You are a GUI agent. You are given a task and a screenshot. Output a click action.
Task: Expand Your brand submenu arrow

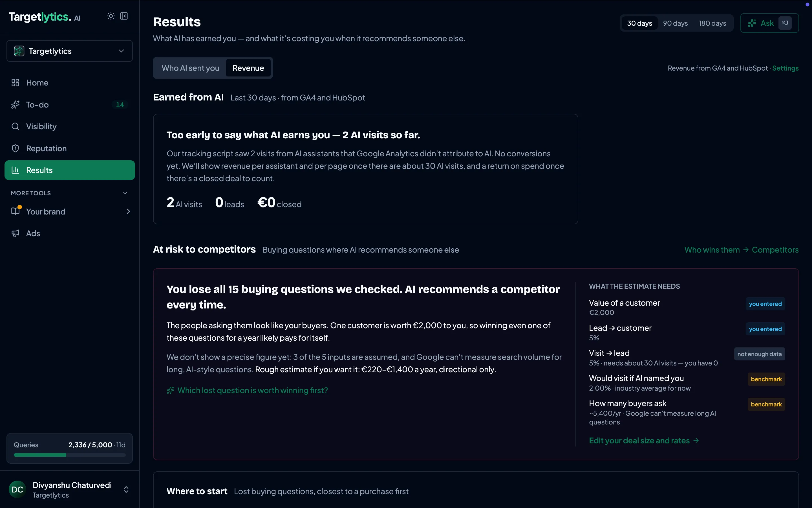(x=128, y=211)
